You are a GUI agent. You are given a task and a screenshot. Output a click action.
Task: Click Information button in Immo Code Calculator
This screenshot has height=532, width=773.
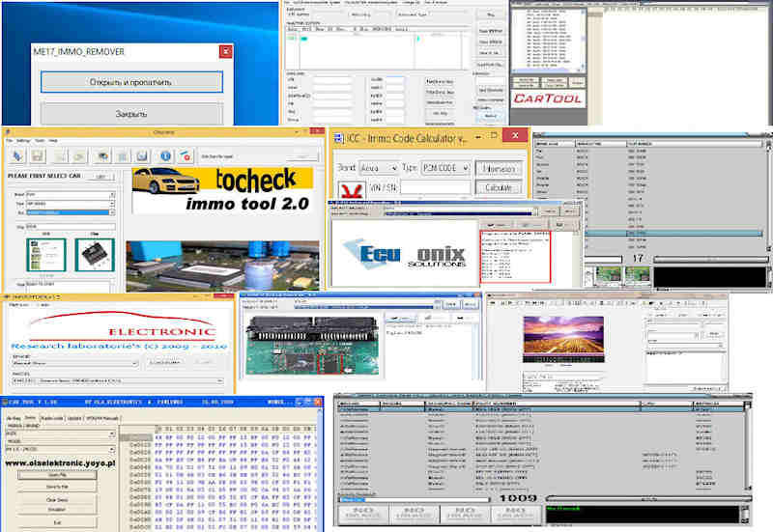tap(499, 169)
